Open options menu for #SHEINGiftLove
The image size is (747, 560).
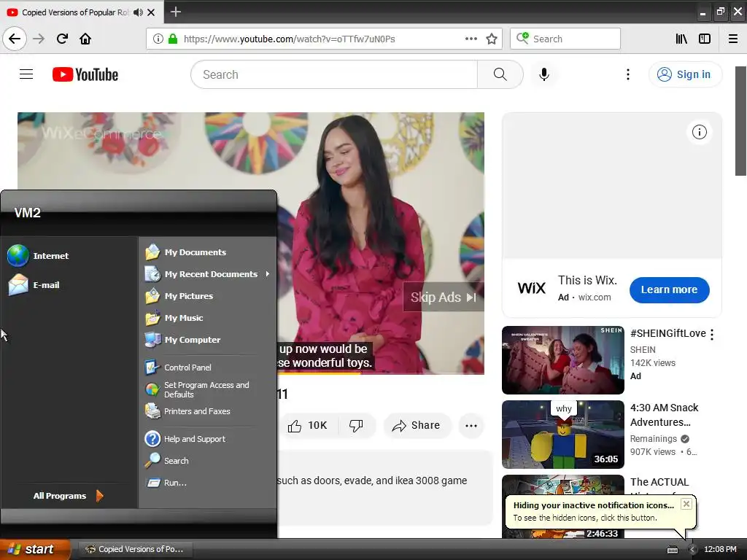712,335
